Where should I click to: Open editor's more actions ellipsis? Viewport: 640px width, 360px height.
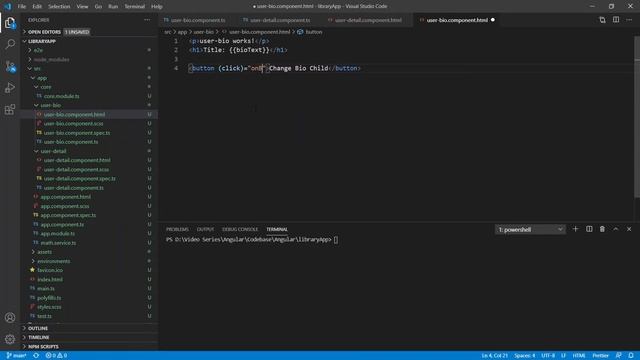click(x=629, y=20)
